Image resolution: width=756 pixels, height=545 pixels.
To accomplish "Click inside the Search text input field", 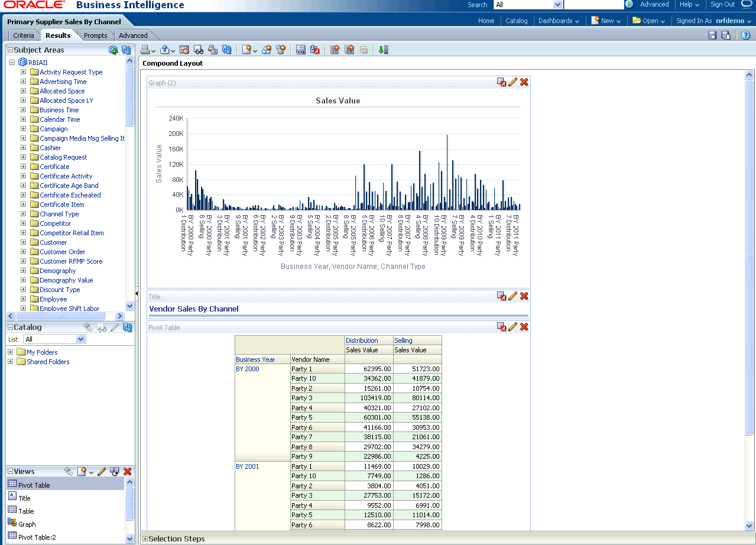I will point(593,5).
